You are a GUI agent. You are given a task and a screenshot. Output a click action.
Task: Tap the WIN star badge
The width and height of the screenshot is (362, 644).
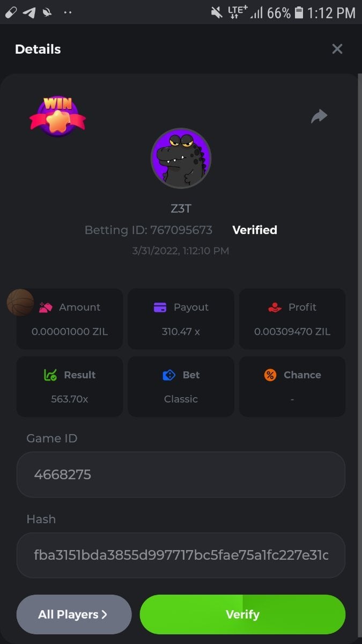(57, 115)
